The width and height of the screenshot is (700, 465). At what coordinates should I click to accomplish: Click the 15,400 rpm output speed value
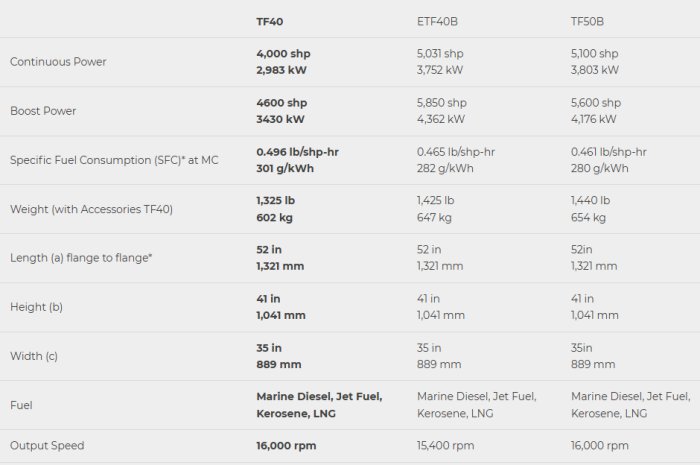pyautogui.click(x=445, y=446)
